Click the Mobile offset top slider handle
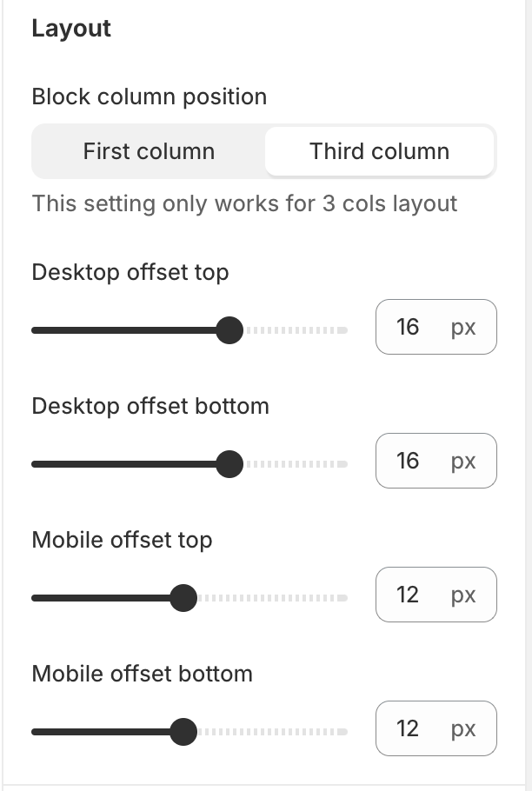The image size is (532, 791). 183,598
